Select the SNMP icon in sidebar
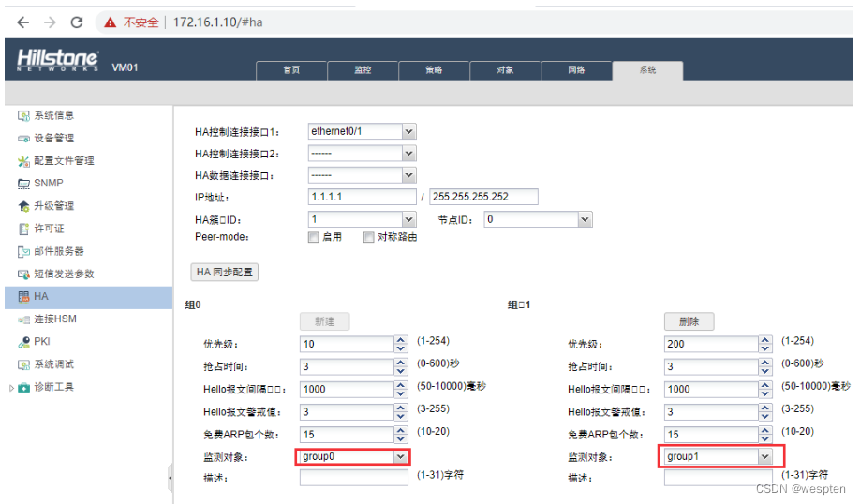The image size is (860, 504). (x=24, y=184)
